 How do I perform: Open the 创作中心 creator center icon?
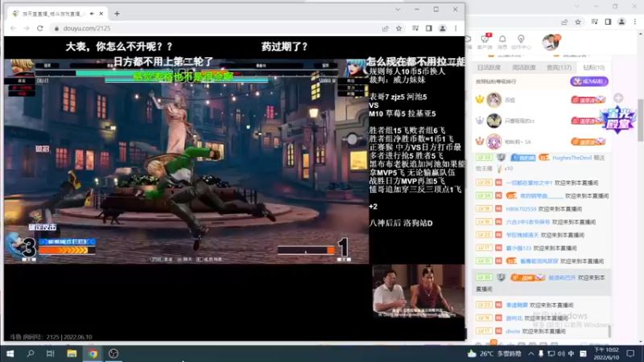521,42
